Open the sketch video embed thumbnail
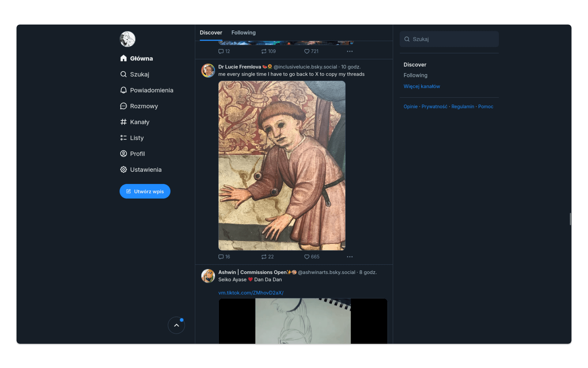This screenshot has height=368, width=588. (303, 321)
